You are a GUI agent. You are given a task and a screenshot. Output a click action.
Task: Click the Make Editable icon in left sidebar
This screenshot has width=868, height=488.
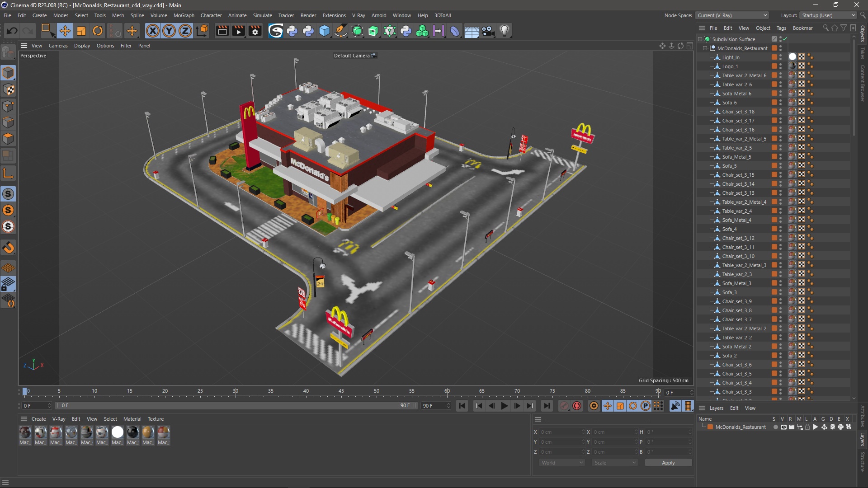(x=8, y=53)
